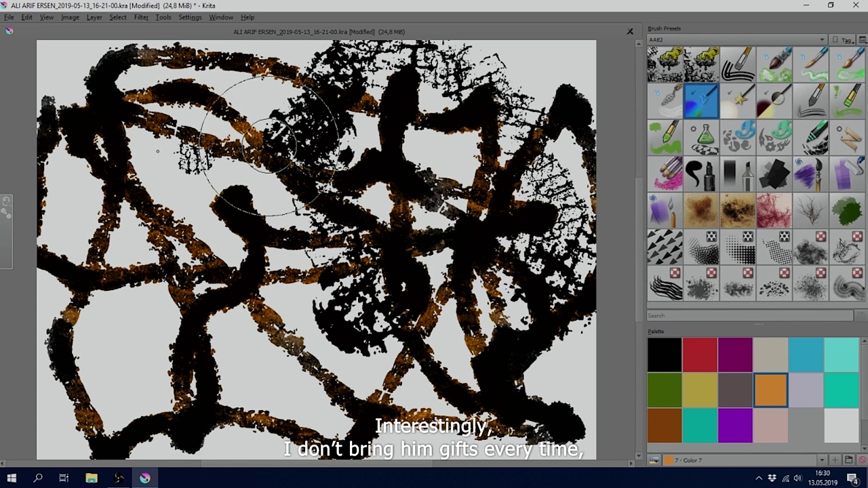The image size is (868, 488).
Task: Open the notification center icon
Action: click(853, 479)
